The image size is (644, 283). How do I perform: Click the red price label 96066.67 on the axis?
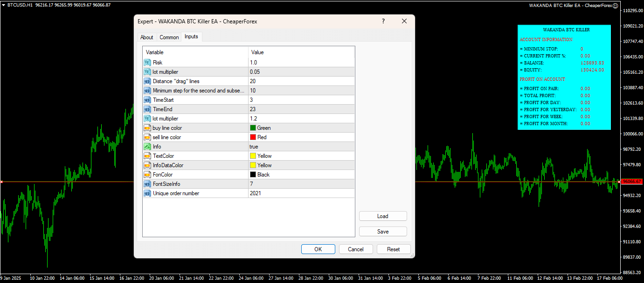(x=631, y=181)
